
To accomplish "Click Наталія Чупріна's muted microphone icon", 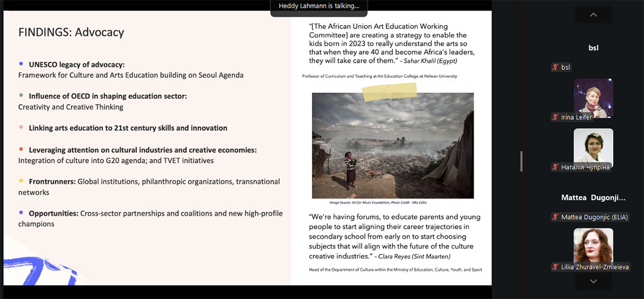I will pyautogui.click(x=555, y=167).
